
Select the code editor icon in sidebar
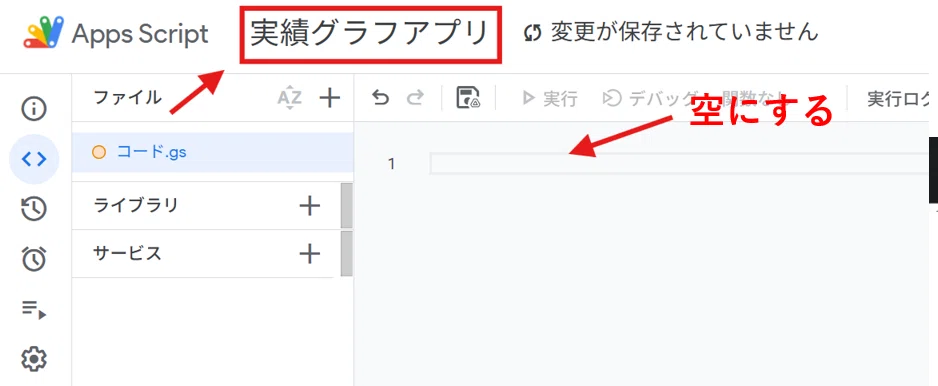pyautogui.click(x=34, y=159)
